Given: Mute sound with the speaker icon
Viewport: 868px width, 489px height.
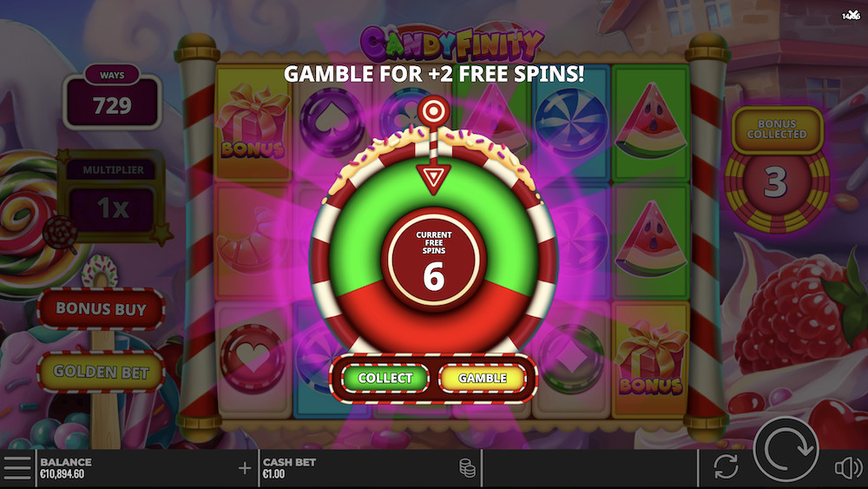Looking at the screenshot, I should (x=847, y=468).
